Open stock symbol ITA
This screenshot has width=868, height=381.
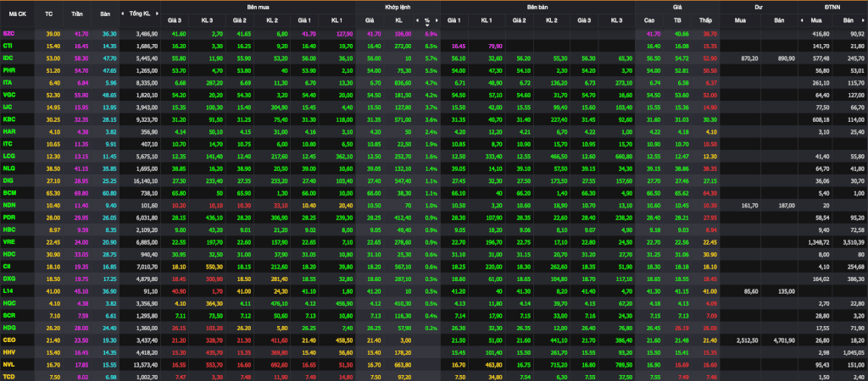[8, 82]
